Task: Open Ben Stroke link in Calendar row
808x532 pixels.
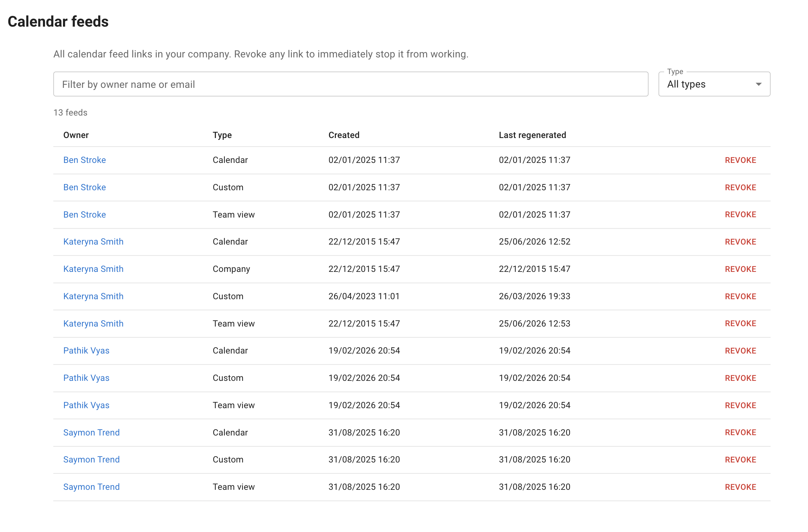Action: point(84,160)
